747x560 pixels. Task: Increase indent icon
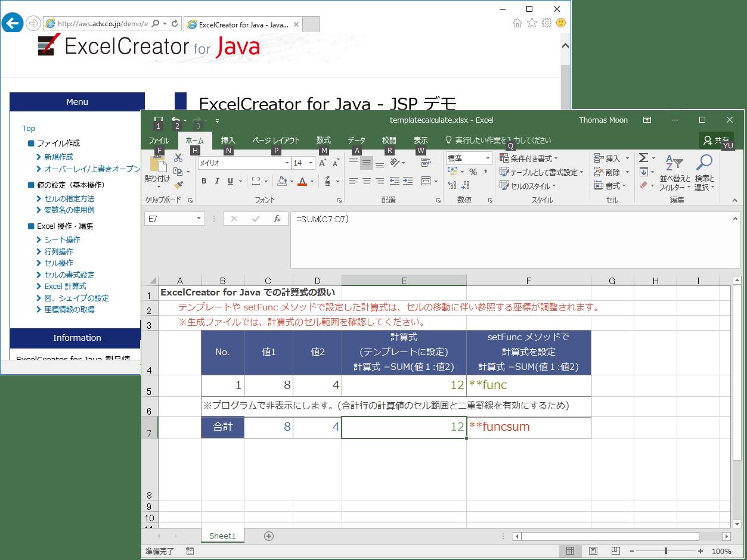(408, 181)
